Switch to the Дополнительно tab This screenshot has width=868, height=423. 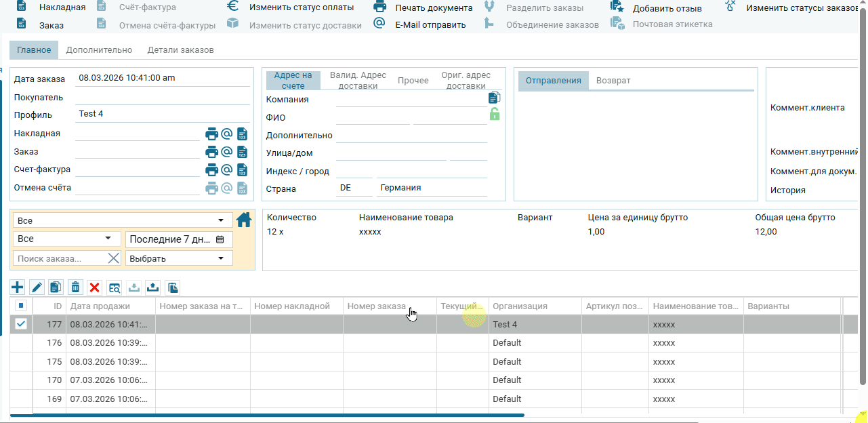pyautogui.click(x=99, y=50)
